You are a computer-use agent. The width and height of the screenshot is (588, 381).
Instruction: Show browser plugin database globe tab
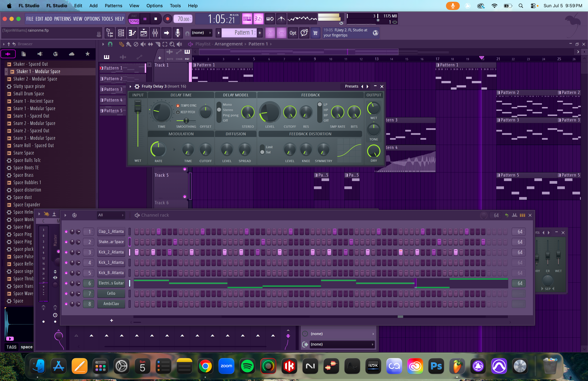pos(56,54)
